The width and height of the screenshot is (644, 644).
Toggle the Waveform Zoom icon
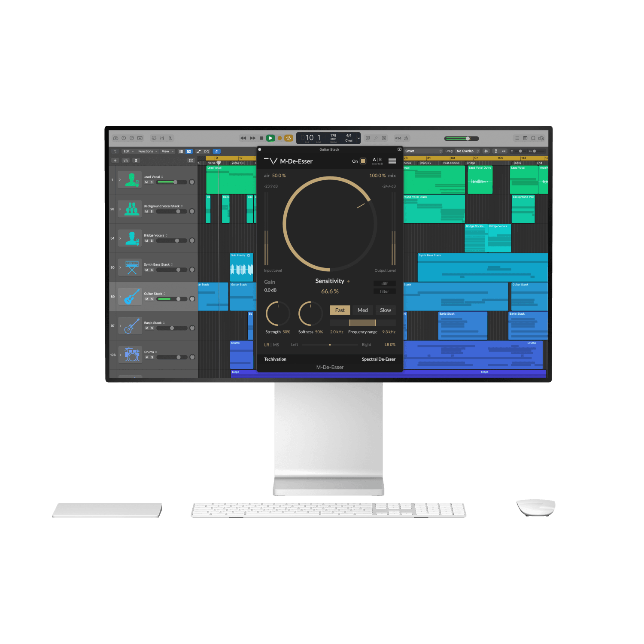[486, 151]
